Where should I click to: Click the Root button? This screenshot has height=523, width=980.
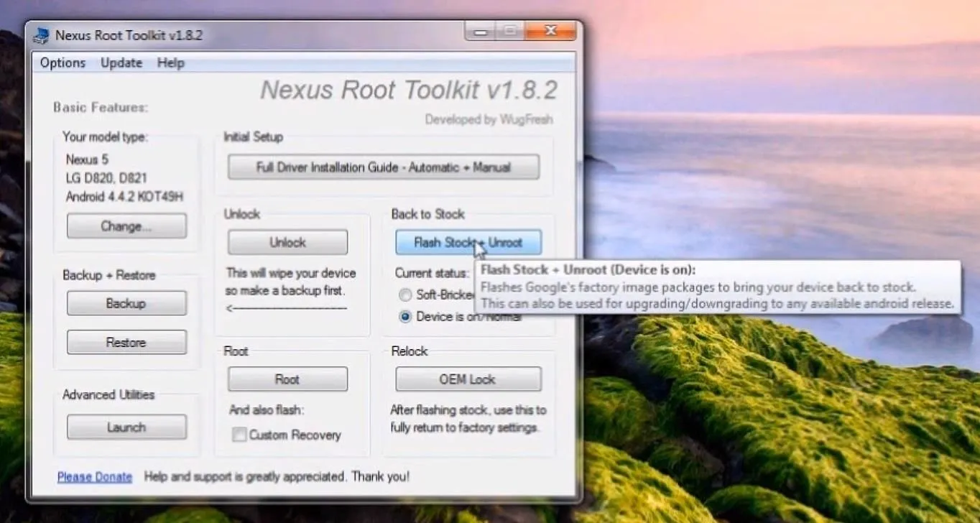click(x=287, y=379)
